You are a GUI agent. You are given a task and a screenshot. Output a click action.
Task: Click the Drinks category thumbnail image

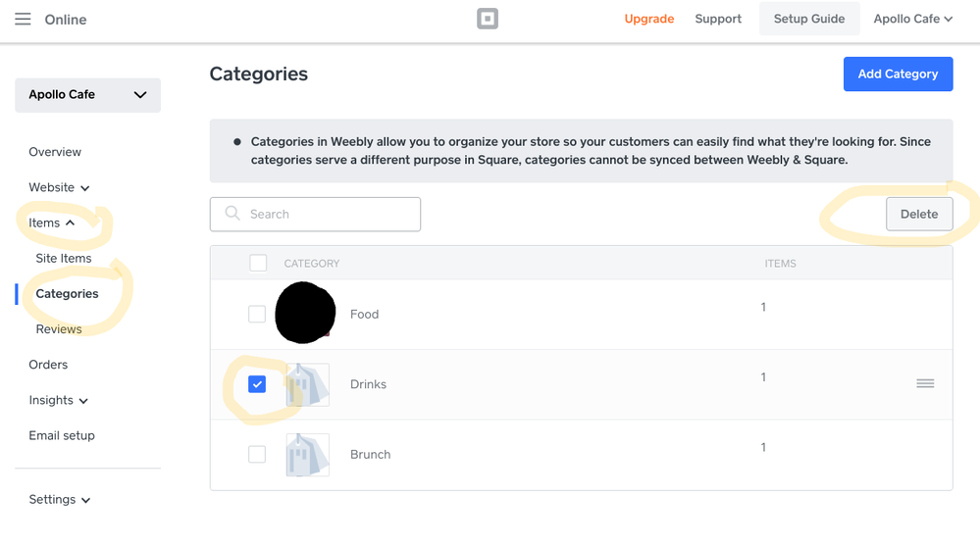(308, 384)
